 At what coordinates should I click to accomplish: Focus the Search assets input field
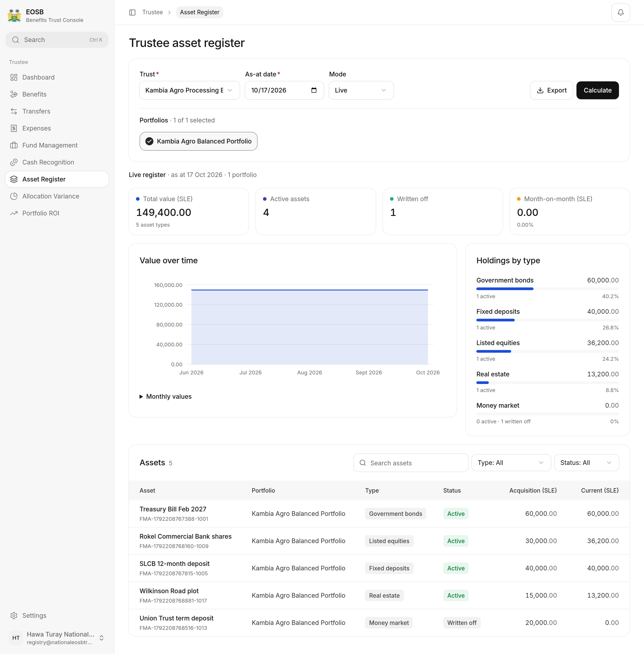[411, 463]
